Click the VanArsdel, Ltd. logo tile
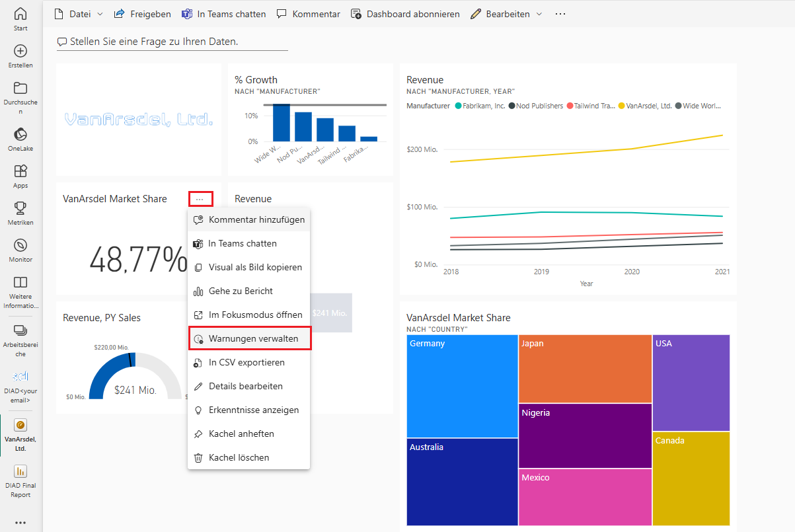 (139, 120)
